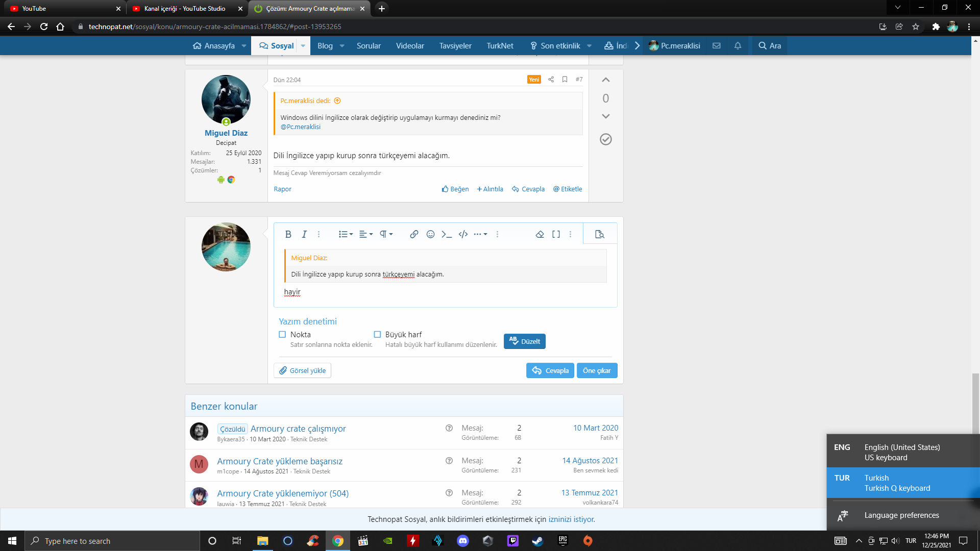Mark post as solution checkmark
The width and height of the screenshot is (980, 551).
605,139
